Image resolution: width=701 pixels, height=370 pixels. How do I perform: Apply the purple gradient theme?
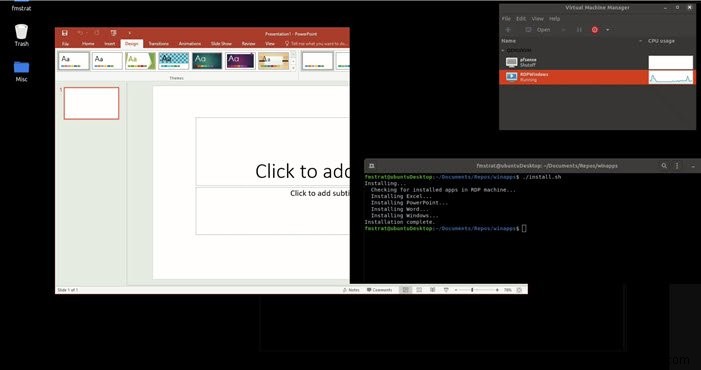point(240,61)
